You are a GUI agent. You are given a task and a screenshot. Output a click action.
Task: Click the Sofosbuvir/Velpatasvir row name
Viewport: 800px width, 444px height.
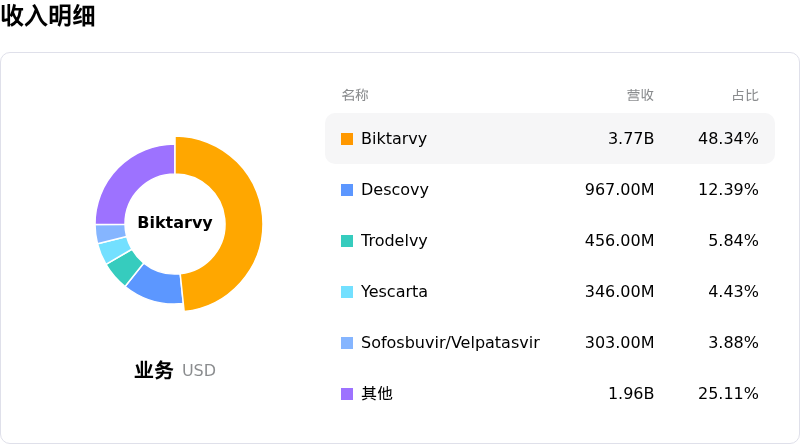[x=450, y=342]
